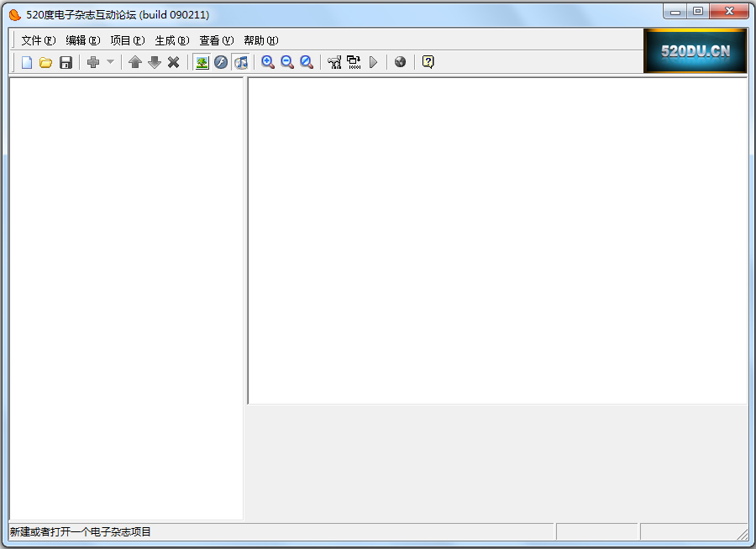Viewport: 756px width, 549px height.
Task: Open help via the question mark icon
Action: point(428,61)
